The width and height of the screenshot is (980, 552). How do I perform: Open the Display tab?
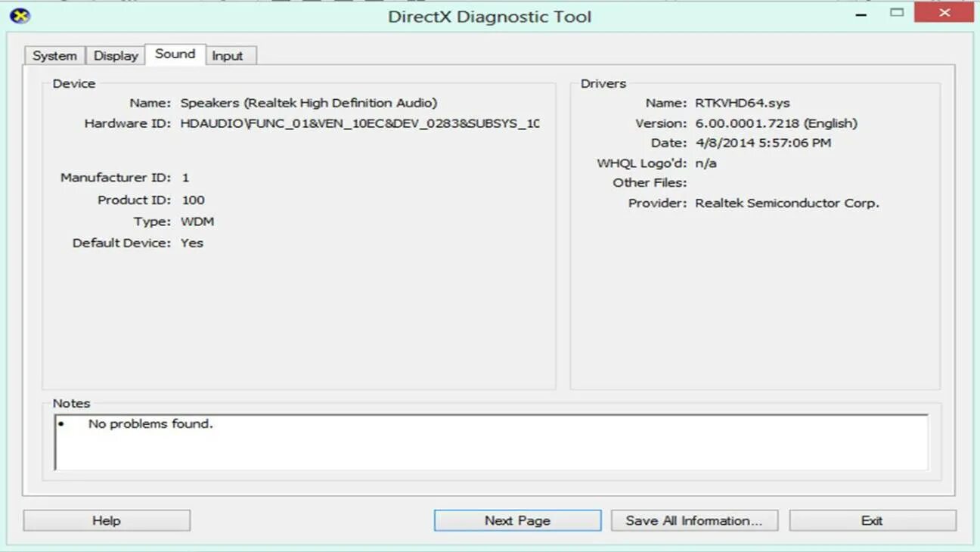116,56
